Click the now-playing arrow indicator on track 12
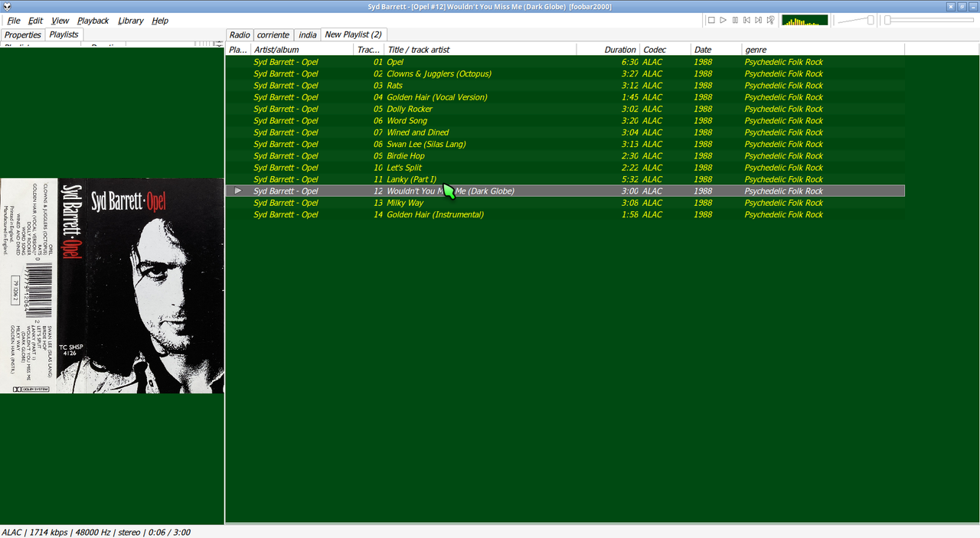The height and width of the screenshot is (538, 980). [238, 191]
